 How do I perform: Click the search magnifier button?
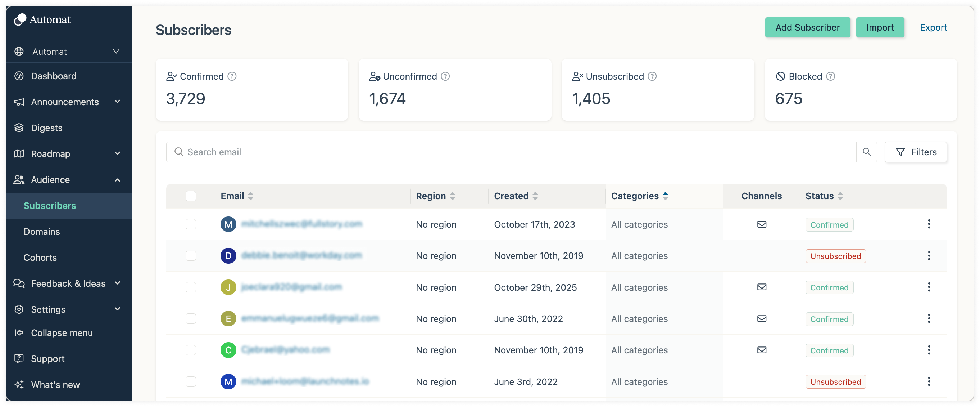pyautogui.click(x=866, y=152)
